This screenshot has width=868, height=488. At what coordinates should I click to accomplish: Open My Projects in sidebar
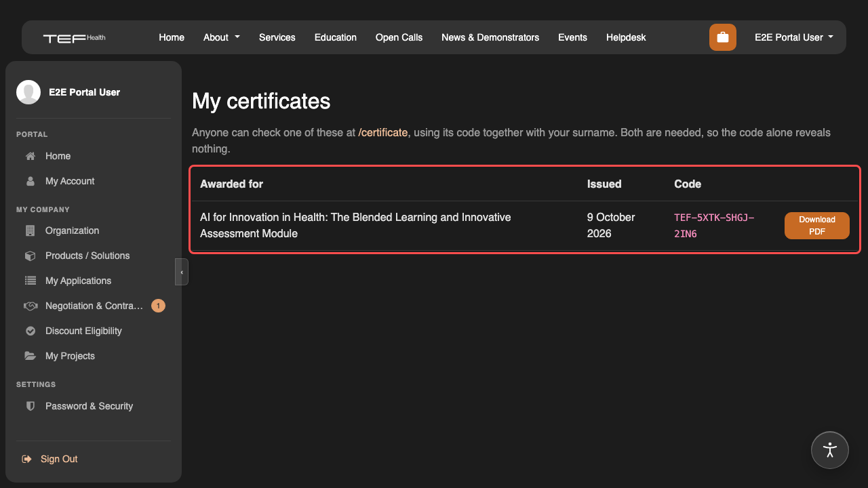[x=70, y=356]
